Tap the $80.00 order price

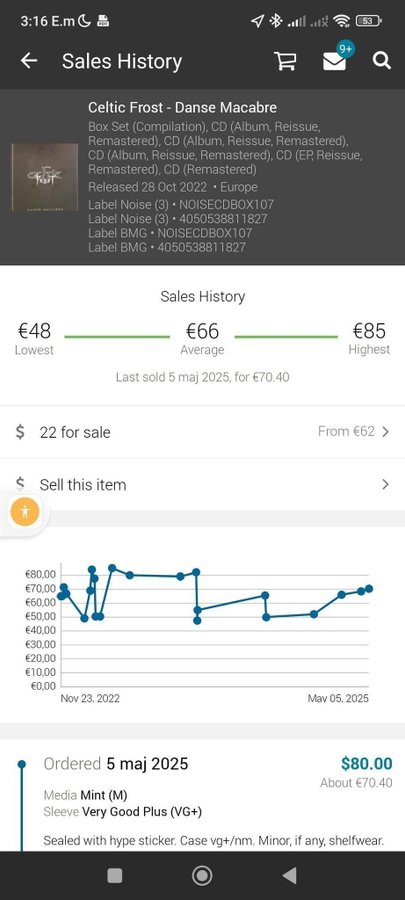(367, 764)
